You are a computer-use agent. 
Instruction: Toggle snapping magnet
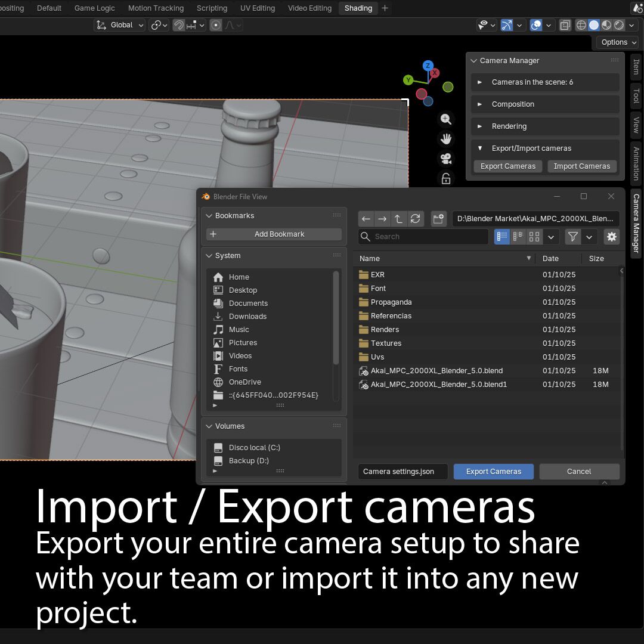pyautogui.click(x=178, y=25)
